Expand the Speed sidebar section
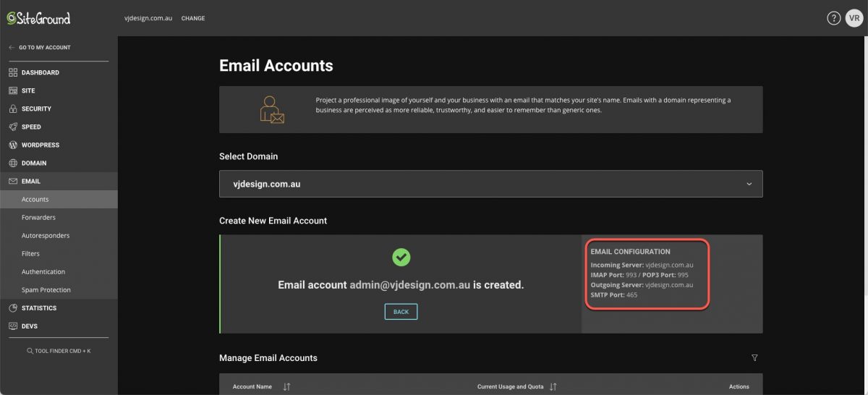This screenshot has height=395, width=868. [31, 127]
